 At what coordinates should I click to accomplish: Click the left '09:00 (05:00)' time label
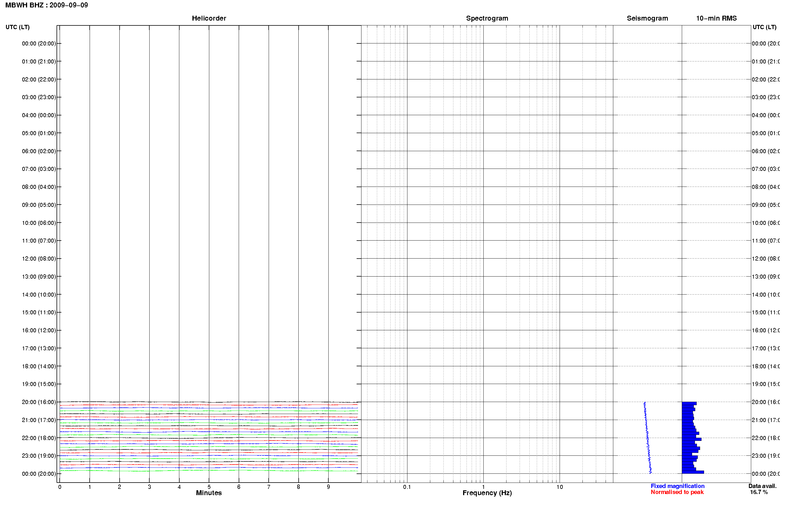39,205
